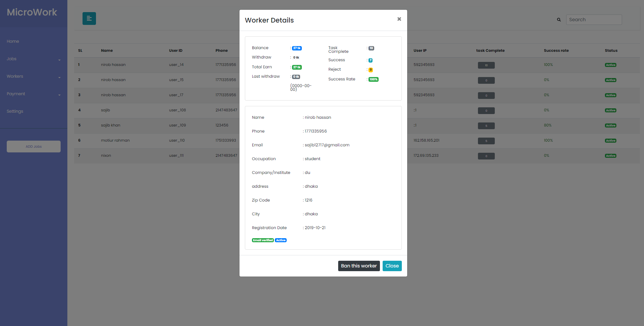Image resolution: width=644 pixels, height=326 pixels.
Task: Click phone number 1751333993 in table
Action: (x=226, y=140)
